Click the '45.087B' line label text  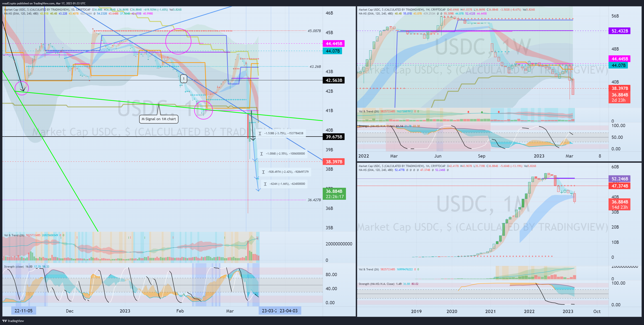(x=314, y=31)
